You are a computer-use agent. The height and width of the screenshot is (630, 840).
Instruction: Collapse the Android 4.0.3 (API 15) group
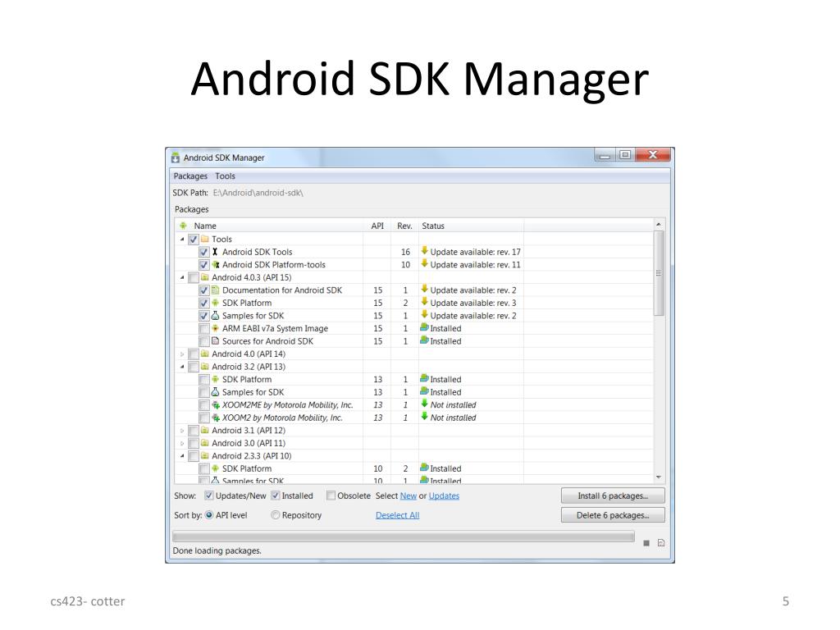[x=182, y=277]
